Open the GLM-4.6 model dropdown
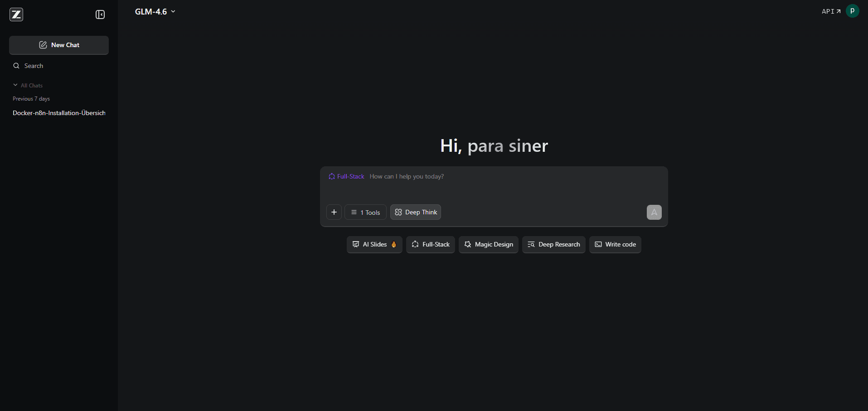The image size is (868, 411). coord(155,11)
